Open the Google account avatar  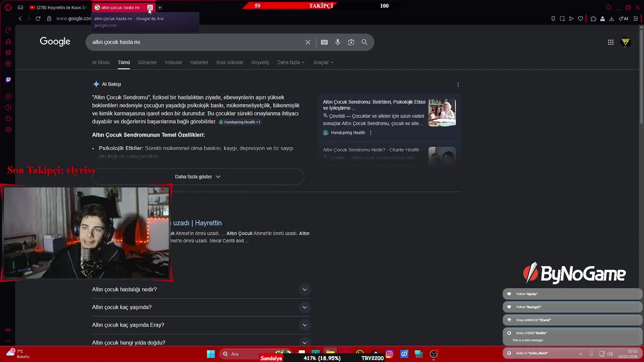point(625,42)
